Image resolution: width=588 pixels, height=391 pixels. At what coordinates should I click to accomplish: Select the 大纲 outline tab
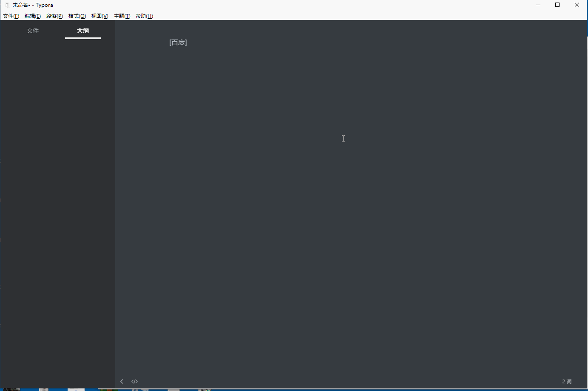83,31
